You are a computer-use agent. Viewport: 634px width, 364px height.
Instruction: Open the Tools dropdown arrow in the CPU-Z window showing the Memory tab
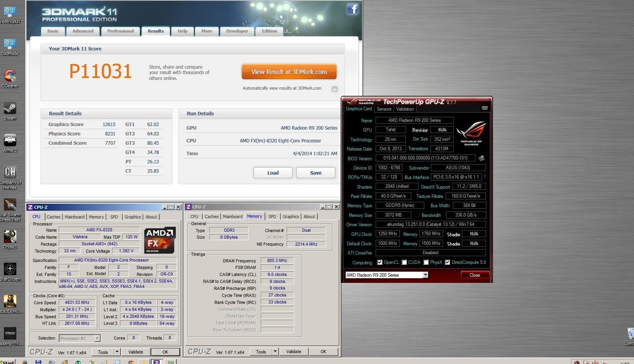click(x=275, y=352)
